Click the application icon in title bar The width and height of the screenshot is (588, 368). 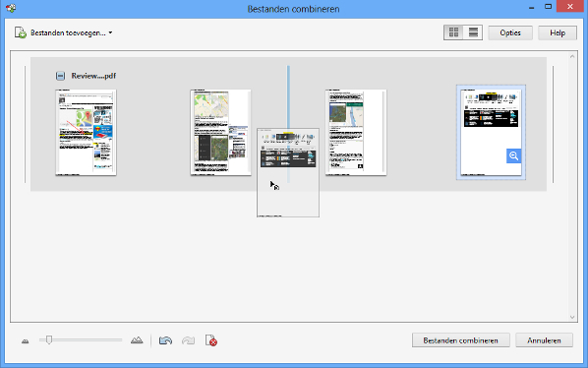[11, 8]
